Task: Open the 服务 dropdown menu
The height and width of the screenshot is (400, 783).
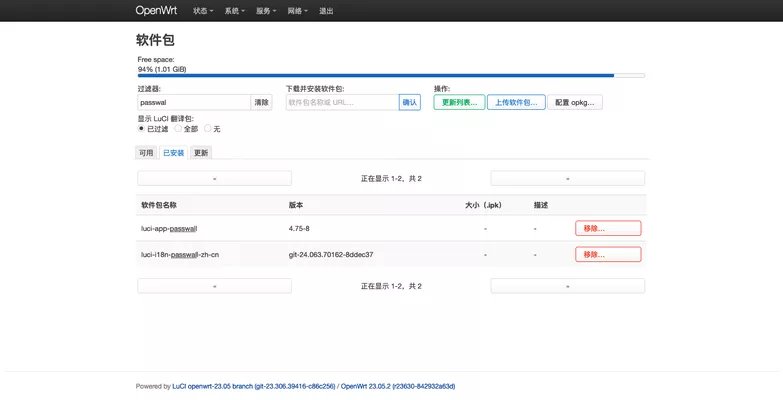Action: pos(266,11)
